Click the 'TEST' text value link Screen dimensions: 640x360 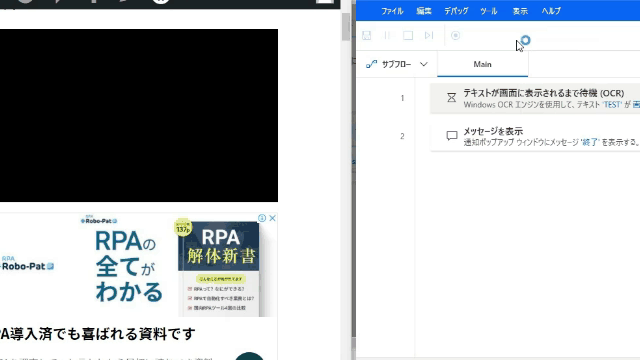(612, 105)
